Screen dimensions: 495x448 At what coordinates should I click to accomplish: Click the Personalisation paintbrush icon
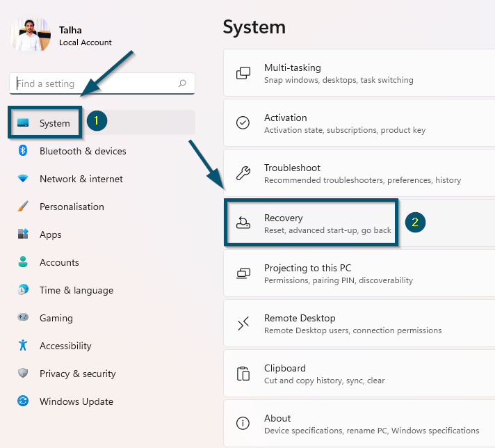click(23, 207)
